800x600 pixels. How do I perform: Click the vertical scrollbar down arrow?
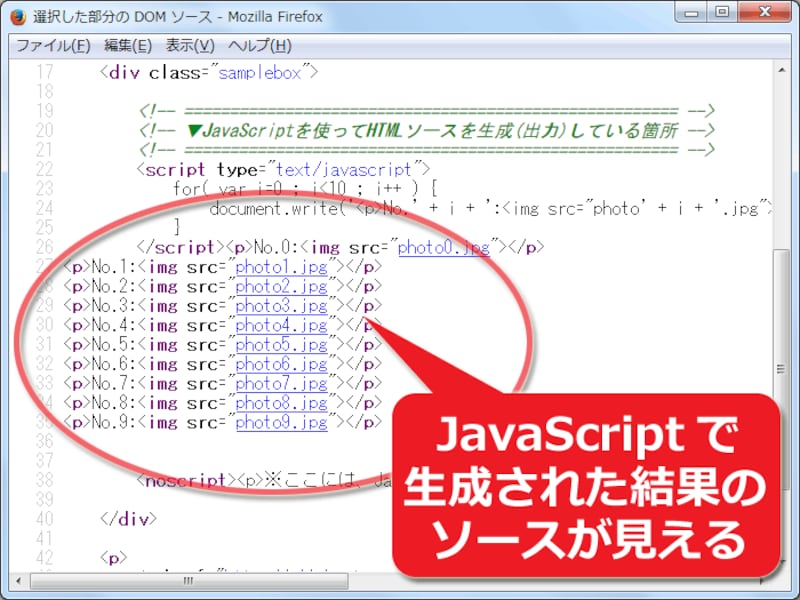click(783, 561)
